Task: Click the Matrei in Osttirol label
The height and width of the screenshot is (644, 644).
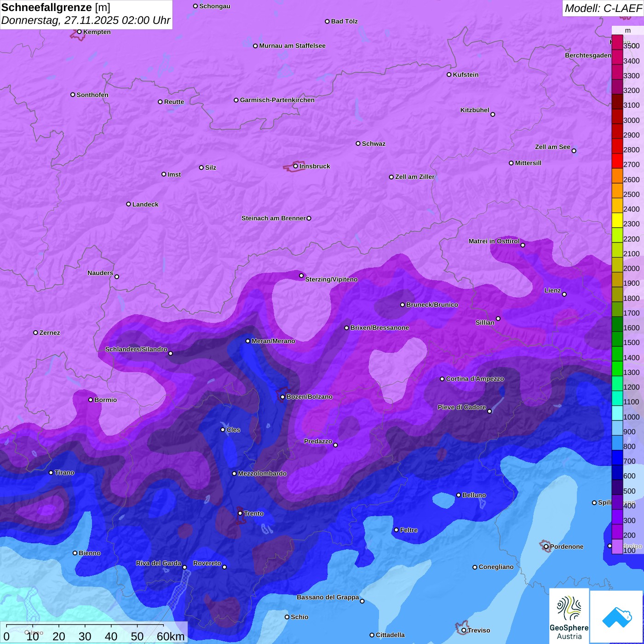Action: (x=494, y=241)
